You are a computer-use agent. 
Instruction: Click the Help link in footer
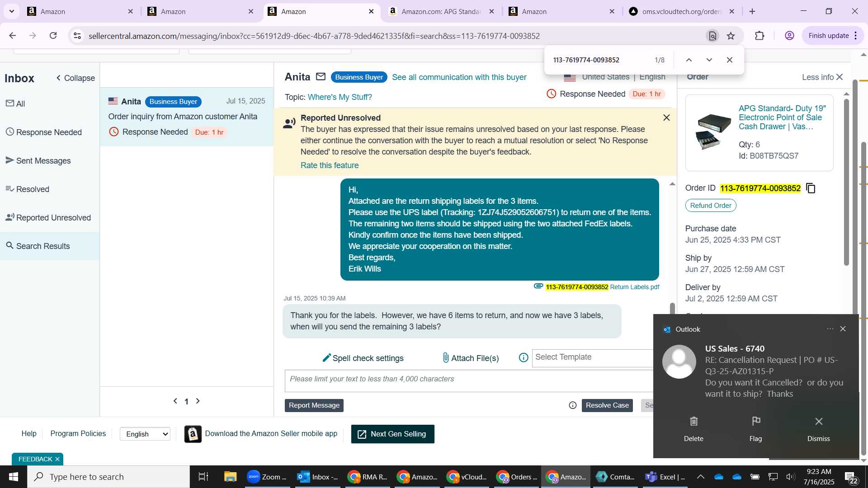(29, 433)
